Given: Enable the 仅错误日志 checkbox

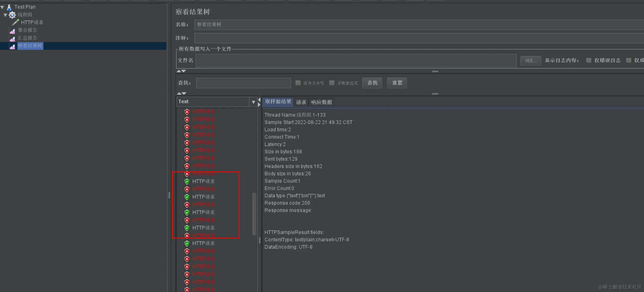Looking at the screenshot, I should pos(589,60).
